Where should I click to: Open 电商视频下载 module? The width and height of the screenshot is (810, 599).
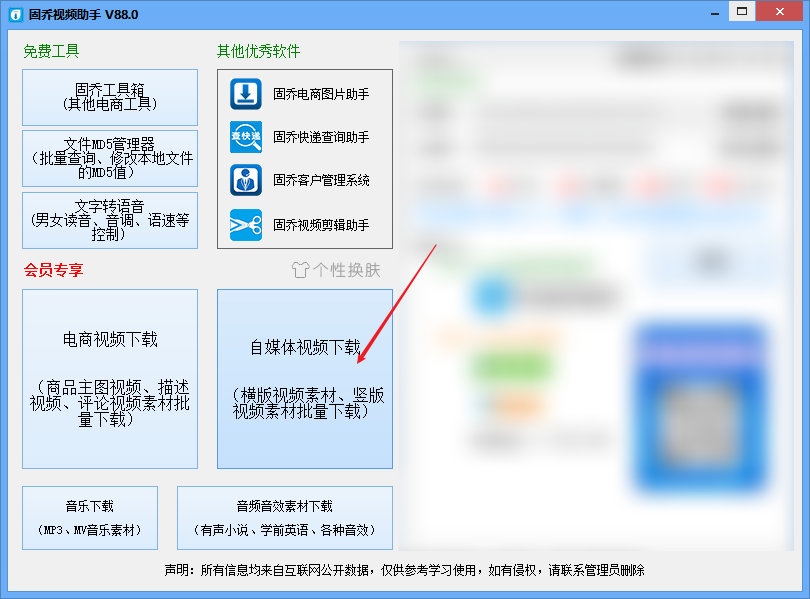pos(110,379)
